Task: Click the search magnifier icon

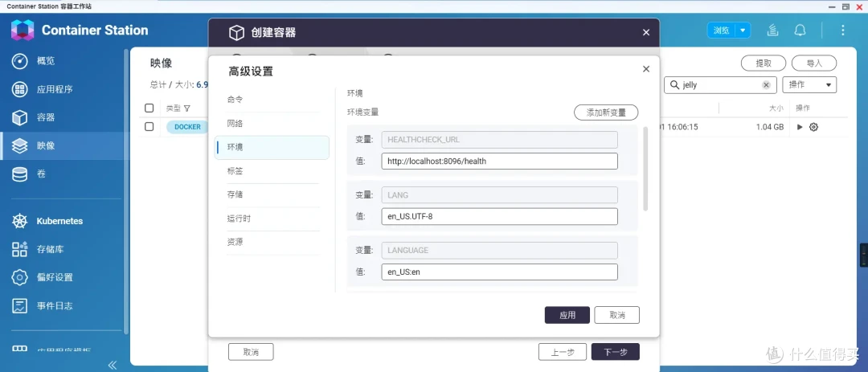Action: 674,85
